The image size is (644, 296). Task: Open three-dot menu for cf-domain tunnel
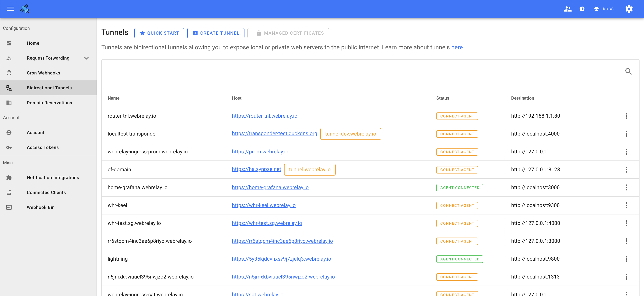point(626,170)
